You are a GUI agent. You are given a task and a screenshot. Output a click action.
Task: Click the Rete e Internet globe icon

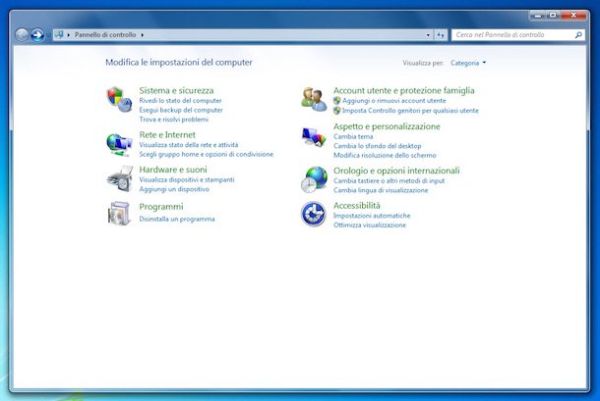pyautogui.click(x=118, y=143)
